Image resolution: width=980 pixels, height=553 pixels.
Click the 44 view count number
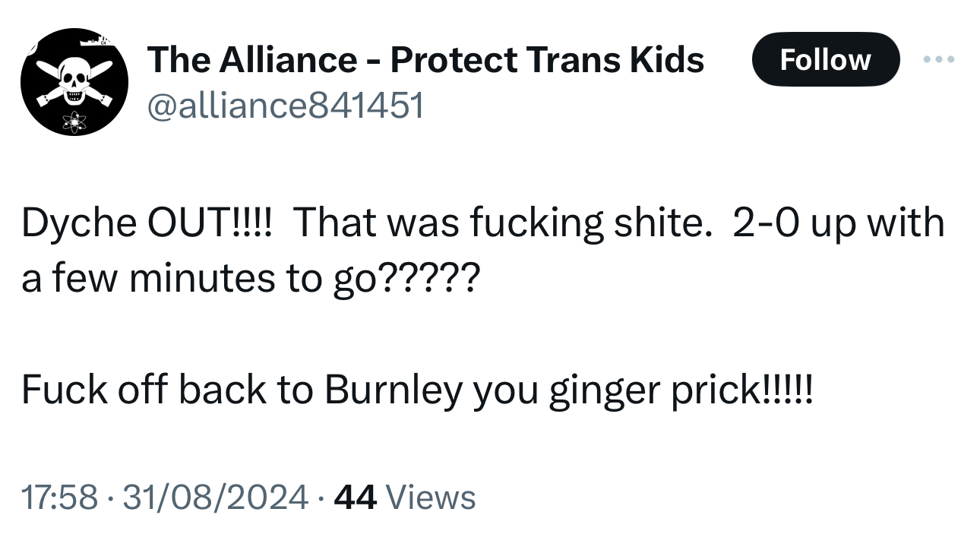coord(355,498)
